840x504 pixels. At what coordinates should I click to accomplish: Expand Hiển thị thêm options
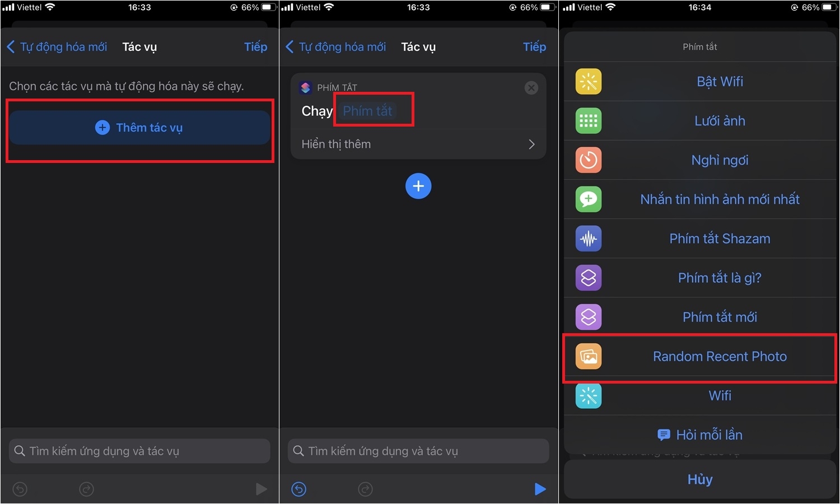tap(418, 144)
